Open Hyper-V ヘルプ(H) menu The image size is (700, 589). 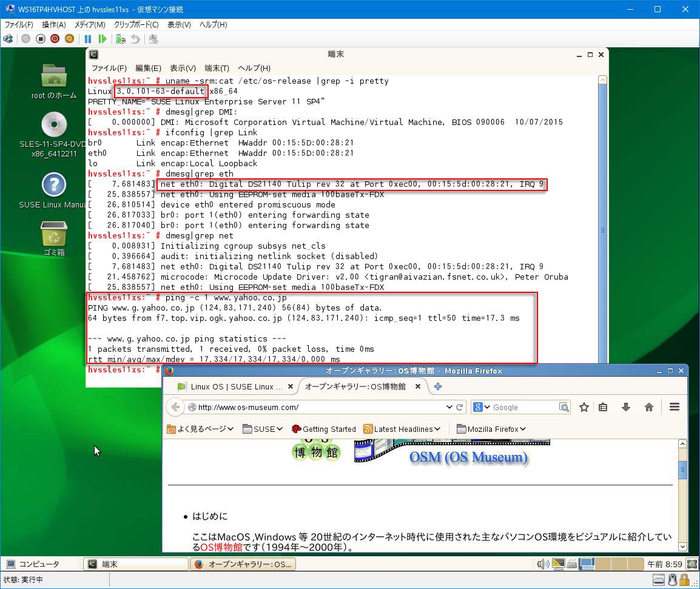(x=213, y=24)
